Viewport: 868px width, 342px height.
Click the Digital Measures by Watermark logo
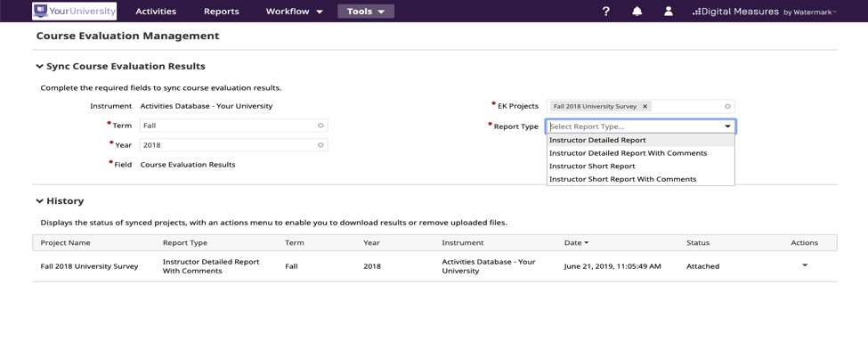point(764,12)
